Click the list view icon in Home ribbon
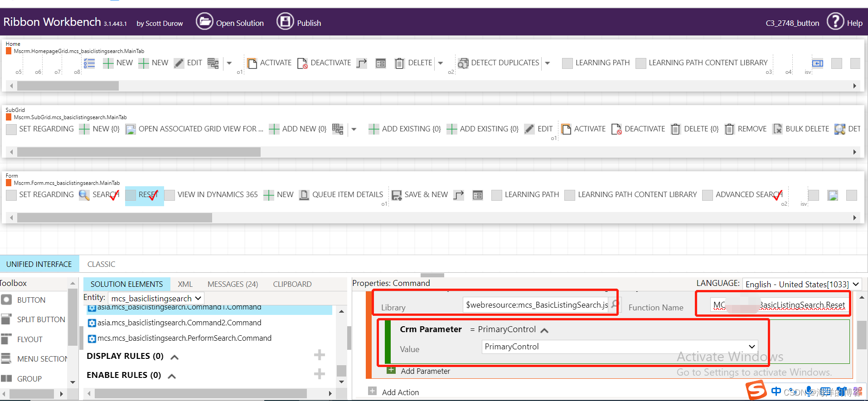 (89, 63)
